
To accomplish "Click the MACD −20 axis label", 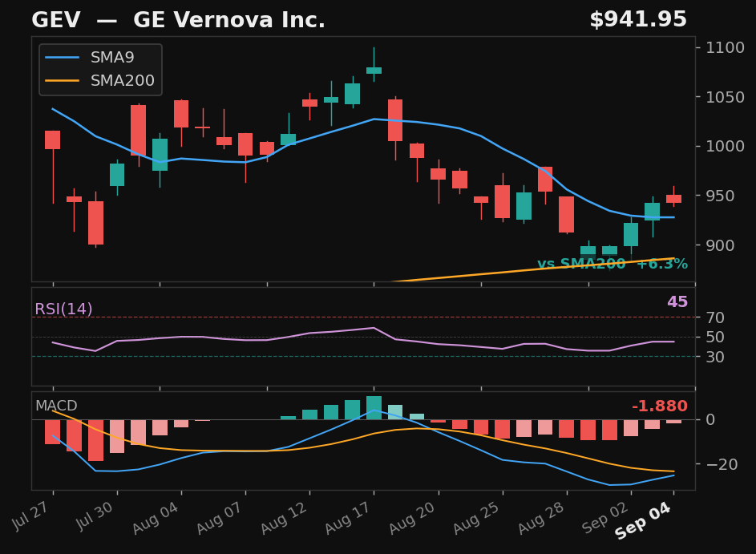I will [722, 464].
